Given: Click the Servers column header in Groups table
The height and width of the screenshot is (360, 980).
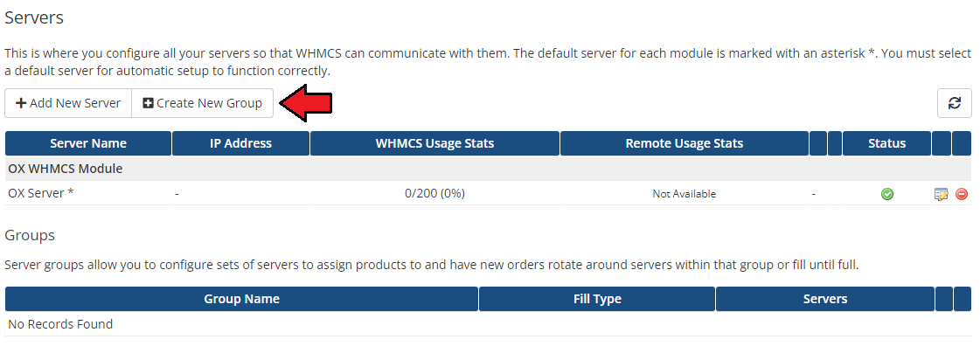Looking at the screenshot, I should pos(824,299).
